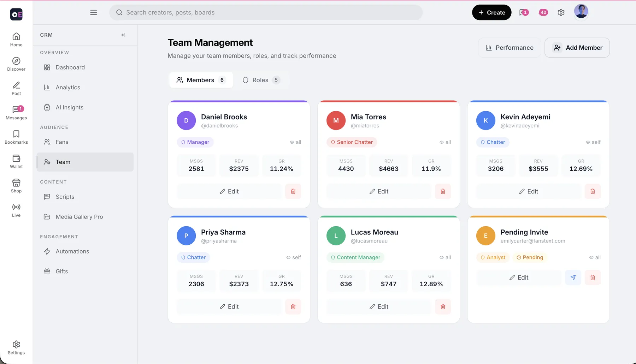Click emilycarter@fanstext.com email text
Screen dimensions: 636x364
click(x=533, y=241)
